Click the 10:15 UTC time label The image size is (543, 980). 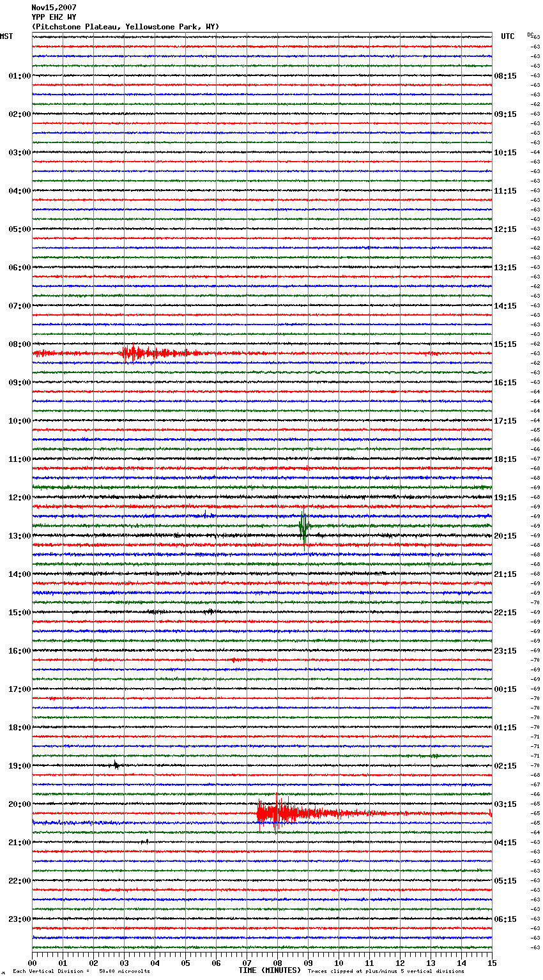tap(505, 153)
